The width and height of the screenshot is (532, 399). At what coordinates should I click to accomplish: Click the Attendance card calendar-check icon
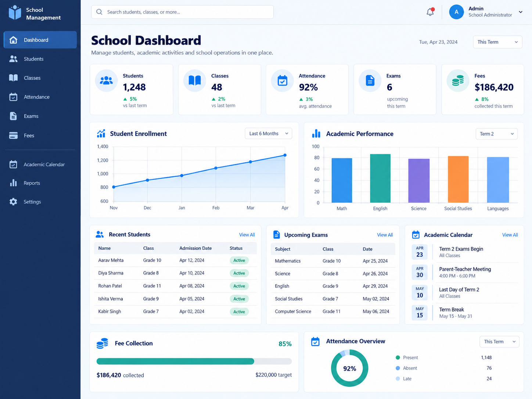[x=282, y=80]
